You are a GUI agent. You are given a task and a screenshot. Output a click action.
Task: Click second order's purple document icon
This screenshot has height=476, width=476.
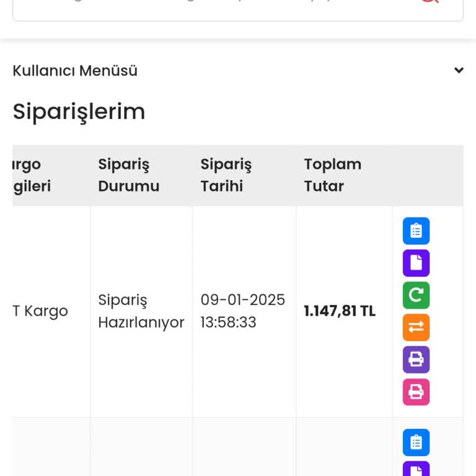click(x=416, y=470)
